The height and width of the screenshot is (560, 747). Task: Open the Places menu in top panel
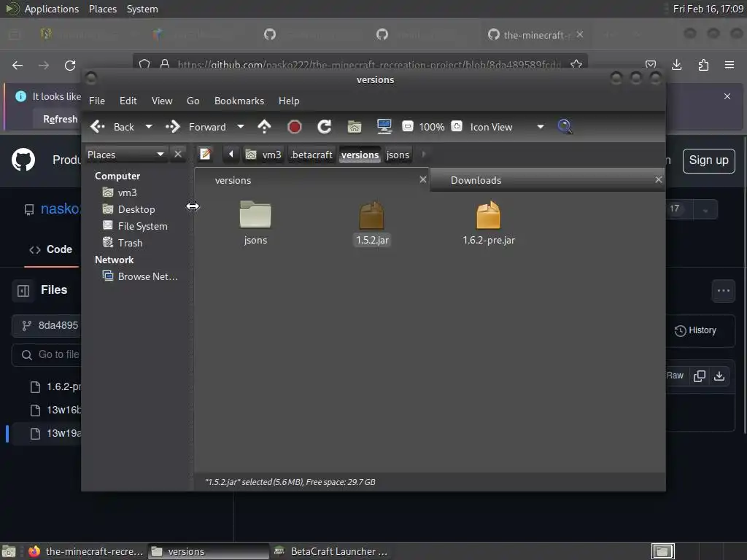coord(102,9)
